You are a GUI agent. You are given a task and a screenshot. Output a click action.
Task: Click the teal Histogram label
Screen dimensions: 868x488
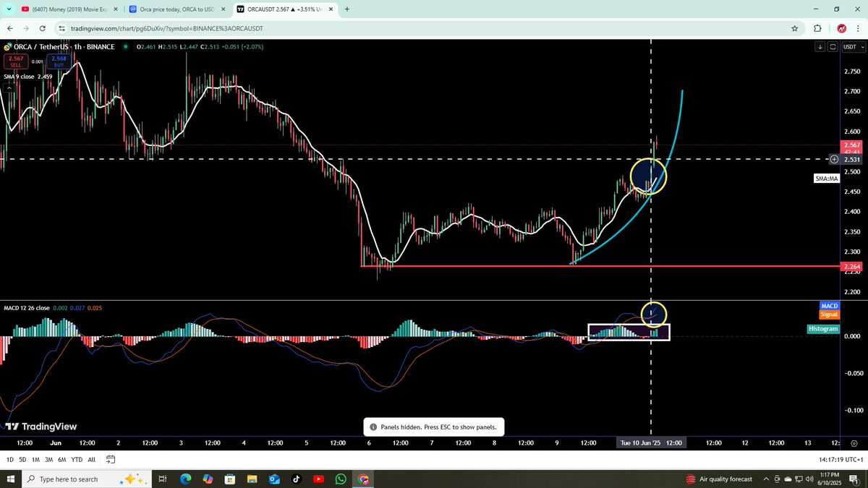point(822,329)
